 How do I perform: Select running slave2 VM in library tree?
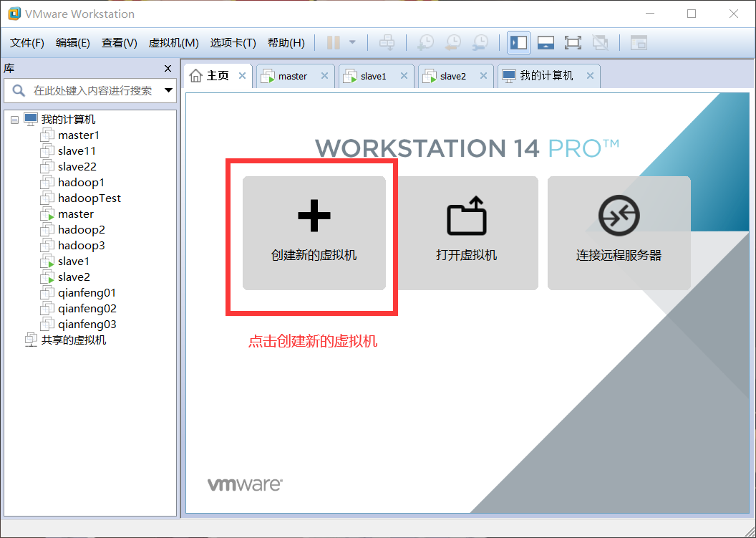click(x=74, y=277)
